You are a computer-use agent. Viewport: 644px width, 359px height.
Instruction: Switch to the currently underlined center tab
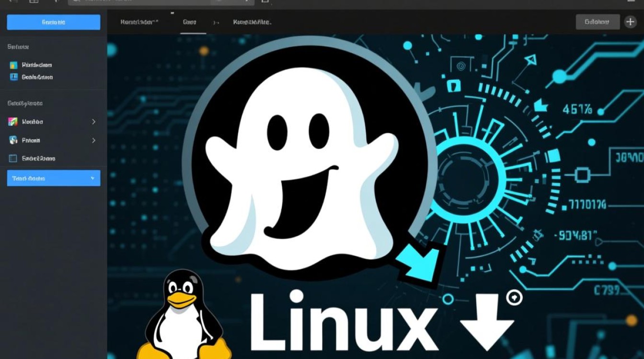coord(190,22)
